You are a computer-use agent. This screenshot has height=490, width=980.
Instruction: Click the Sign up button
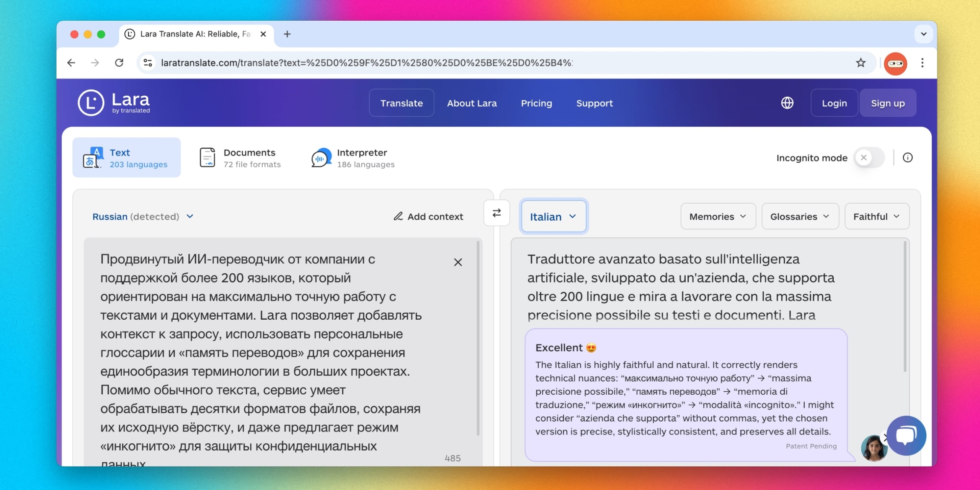pyautogui.click(x=887, y=103)
